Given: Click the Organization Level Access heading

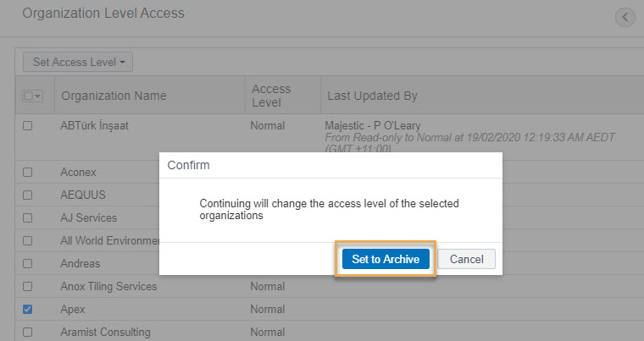Looking at the screenshot, I should click(x=103, y=14).
